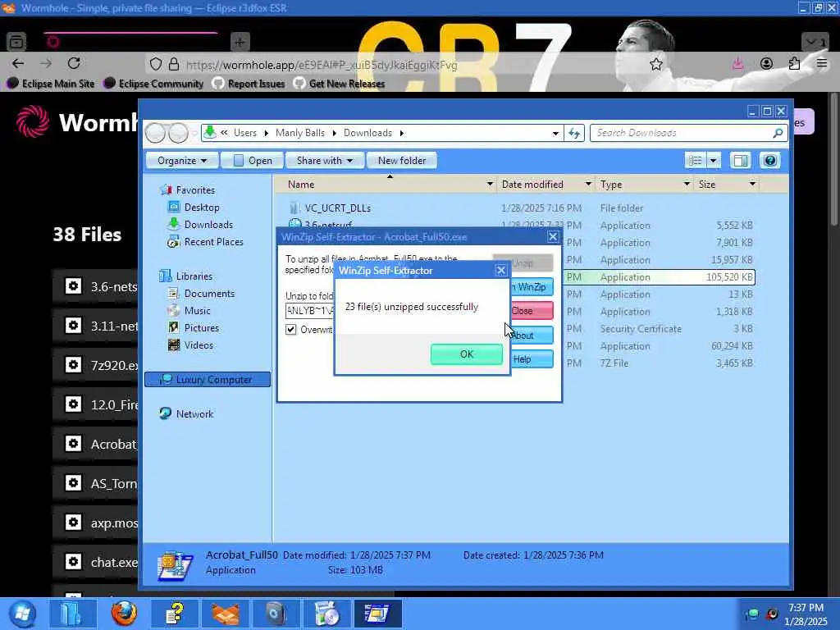Select Desktop in Favorites
This screenshot has width=840, height=630.
[202, 208]
